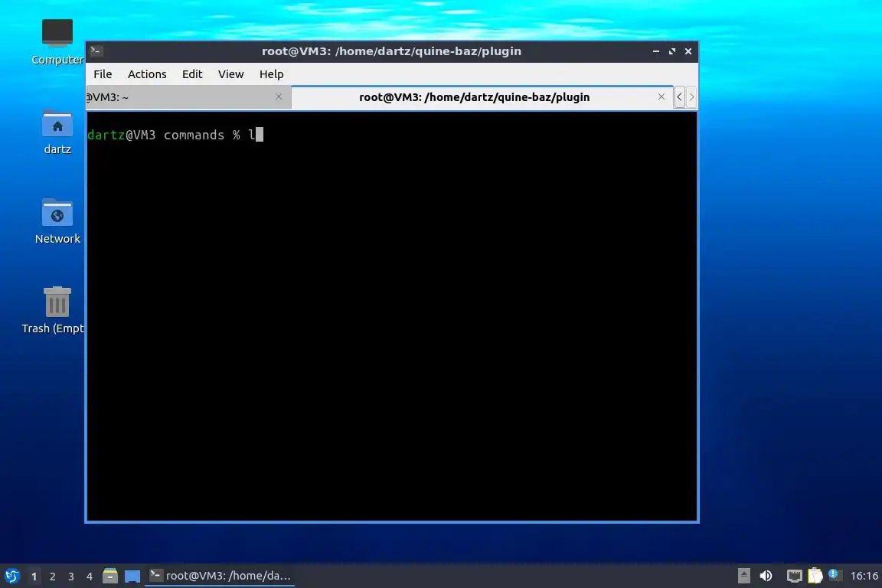
Task: Click the window title 'root@VM3: /home/dartz/quine-baz/plugin'
Action: pyautogui.click(x=391, y=51)
